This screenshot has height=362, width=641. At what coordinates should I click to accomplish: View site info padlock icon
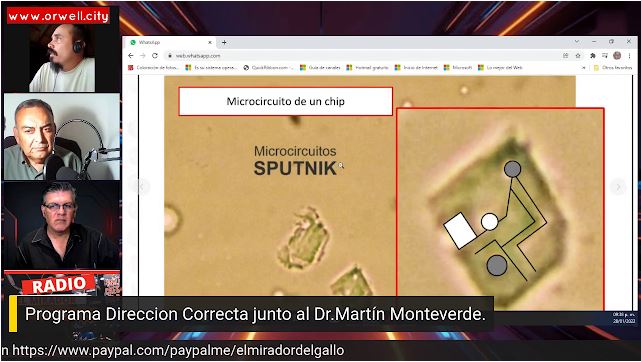pyautogui.click(x=170, y=56)
